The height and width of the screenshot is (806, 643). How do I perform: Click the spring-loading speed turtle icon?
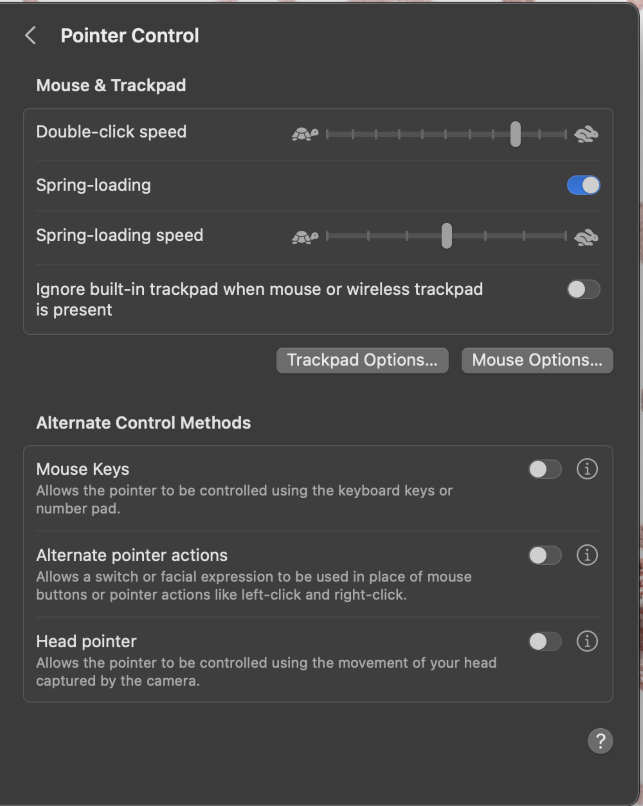[x=305, y=237]
